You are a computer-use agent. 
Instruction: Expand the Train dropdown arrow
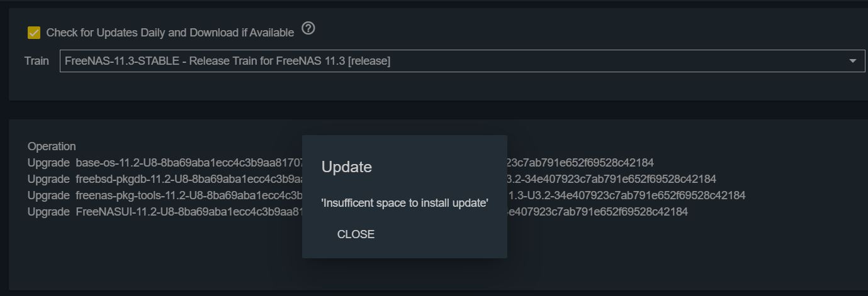tap(853, 61)
